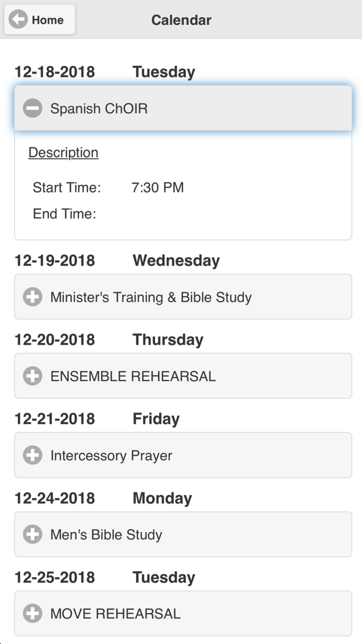The height and width of the screenshot is (644, 362).
Task: Expand the ENSEMBLE REHEARSAL event
Action: (183, 376)
